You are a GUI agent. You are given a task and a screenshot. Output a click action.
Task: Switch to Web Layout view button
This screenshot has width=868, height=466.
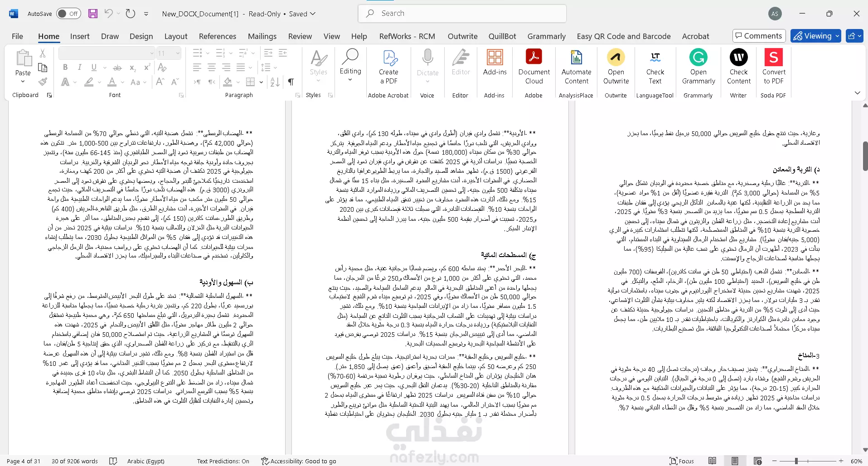point(757,461)
